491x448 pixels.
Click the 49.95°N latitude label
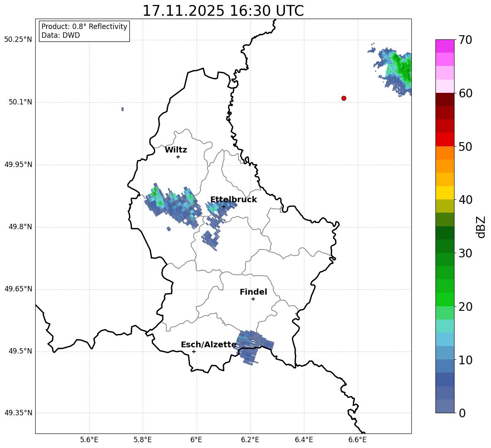click(18, 165)
